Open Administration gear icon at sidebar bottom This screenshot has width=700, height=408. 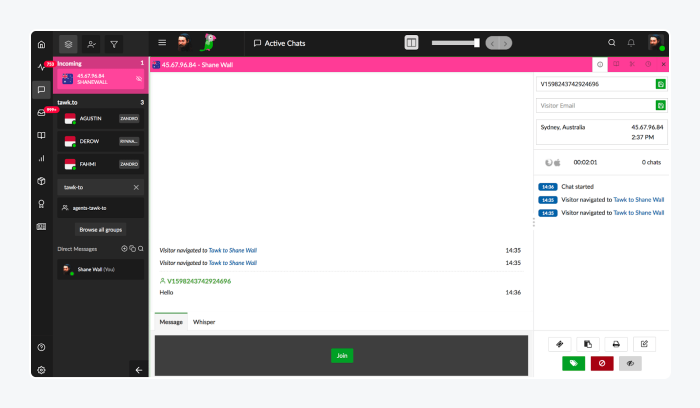[42, 370]
